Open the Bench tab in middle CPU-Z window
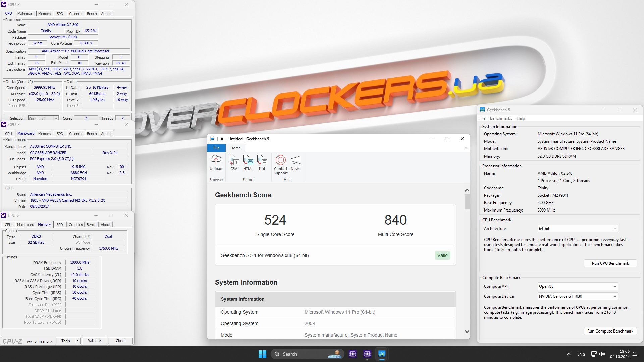 [x=92, y=134]
